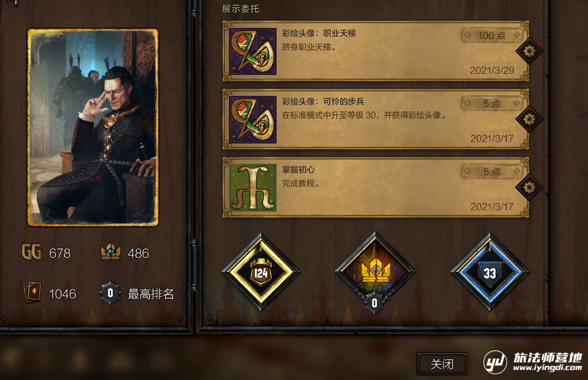
Task: Select the crown icon beside 486
Action: [110, 252]
